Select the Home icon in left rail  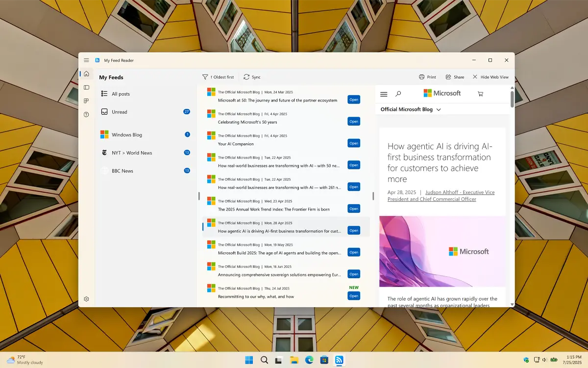86,74
